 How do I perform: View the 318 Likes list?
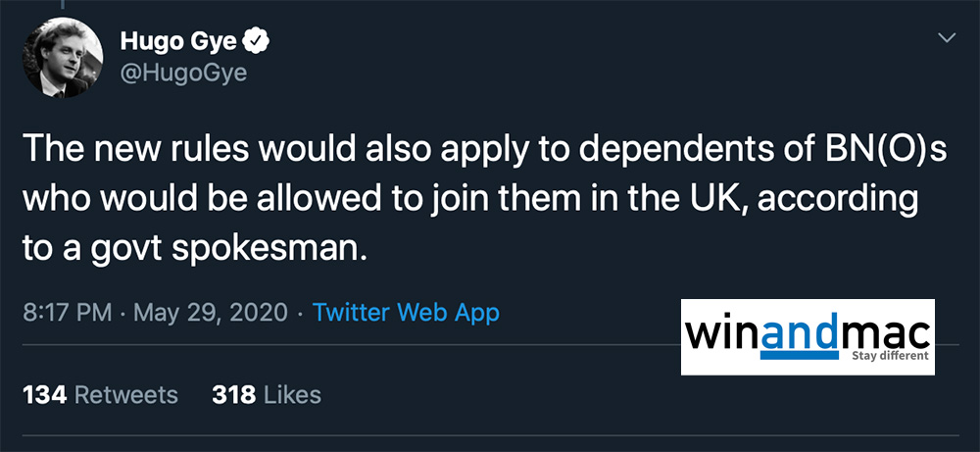click(267, 395)
